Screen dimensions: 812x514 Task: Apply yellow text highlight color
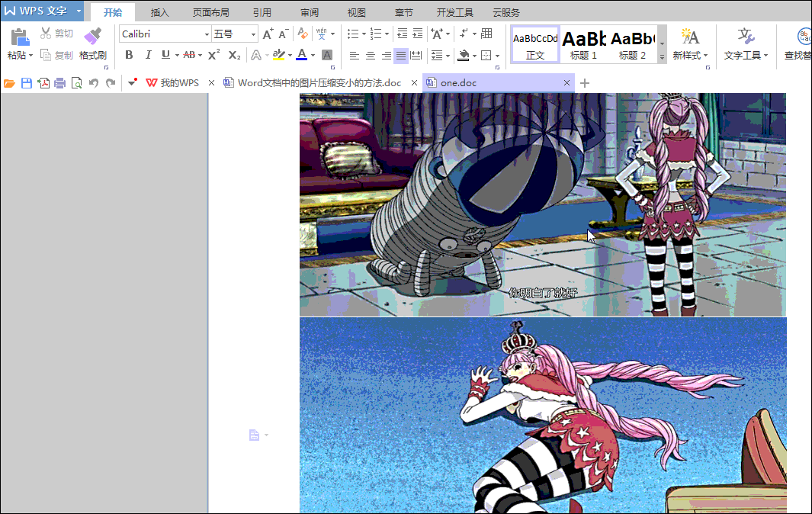(x=278, y=55)
